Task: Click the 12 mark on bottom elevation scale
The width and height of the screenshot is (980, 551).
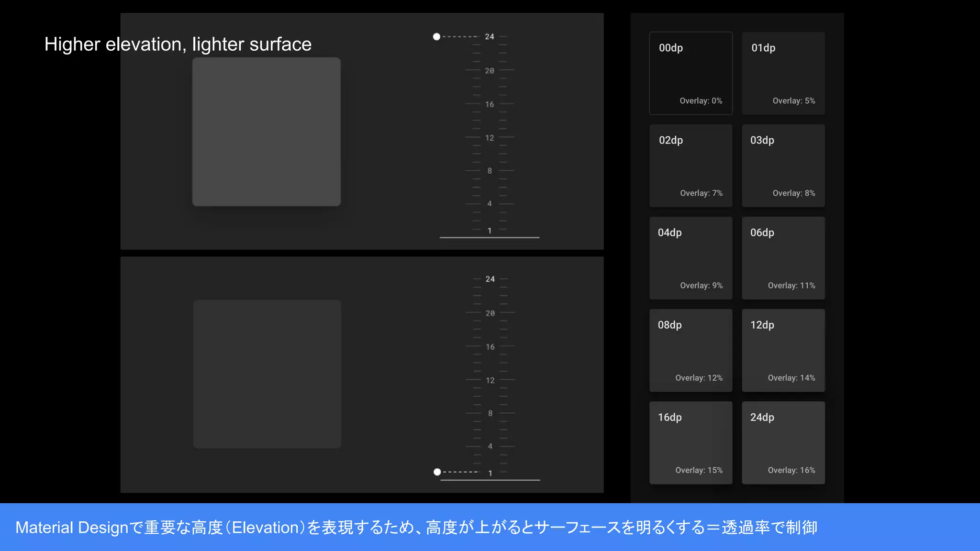Action: click(490, 380)
